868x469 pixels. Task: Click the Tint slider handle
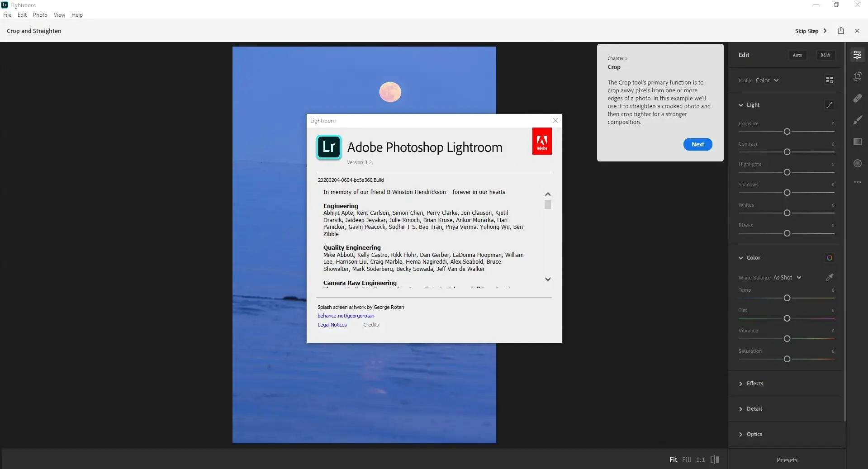[x=787, y=318]
